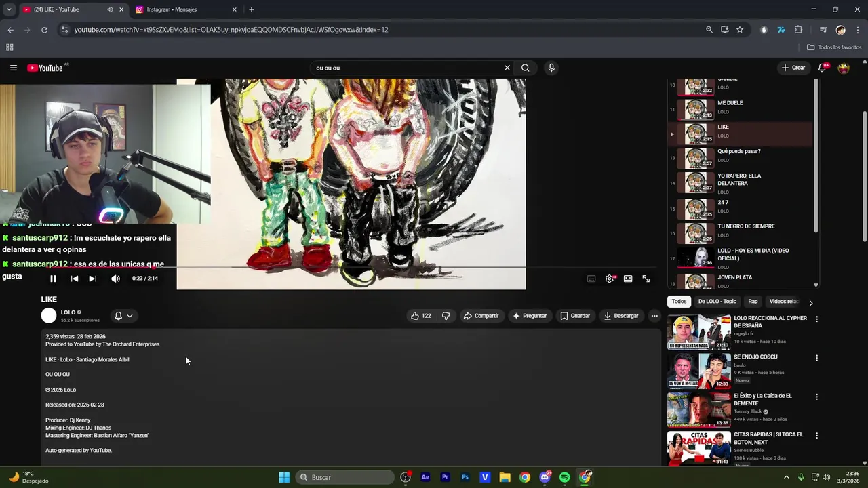Enter fullscreen on the player
The height and width of the screenshot is (488, 868).
(646, 279)
